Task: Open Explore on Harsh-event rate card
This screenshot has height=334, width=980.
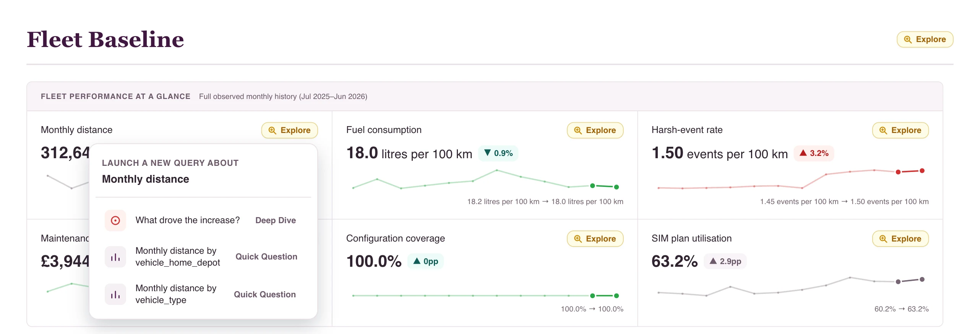Action: click(900, 130)
